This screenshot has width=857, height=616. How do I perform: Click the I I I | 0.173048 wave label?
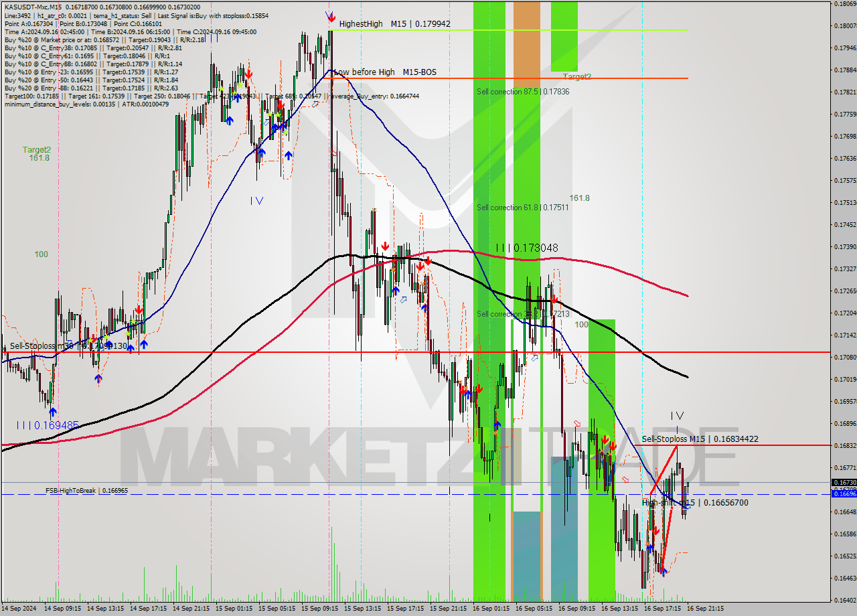527,248
